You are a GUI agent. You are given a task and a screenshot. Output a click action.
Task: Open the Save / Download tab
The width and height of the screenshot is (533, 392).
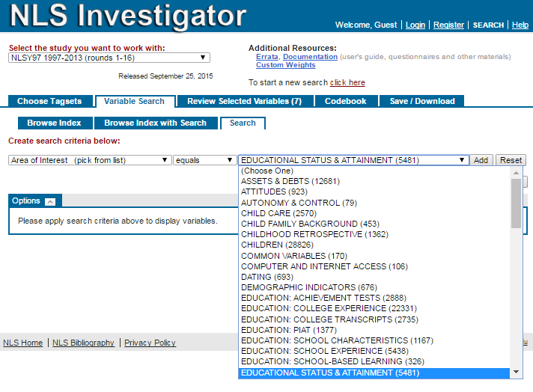422,101
